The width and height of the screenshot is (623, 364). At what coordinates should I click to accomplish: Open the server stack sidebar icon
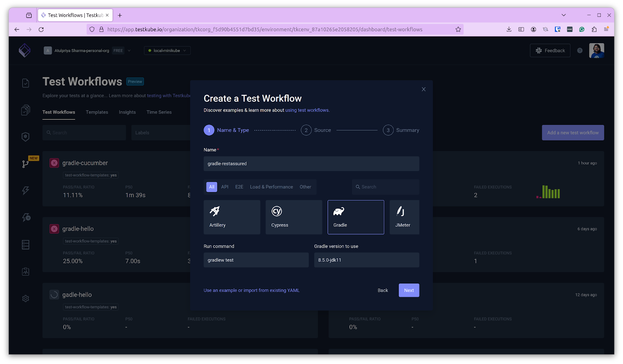(x=26, y=245)
